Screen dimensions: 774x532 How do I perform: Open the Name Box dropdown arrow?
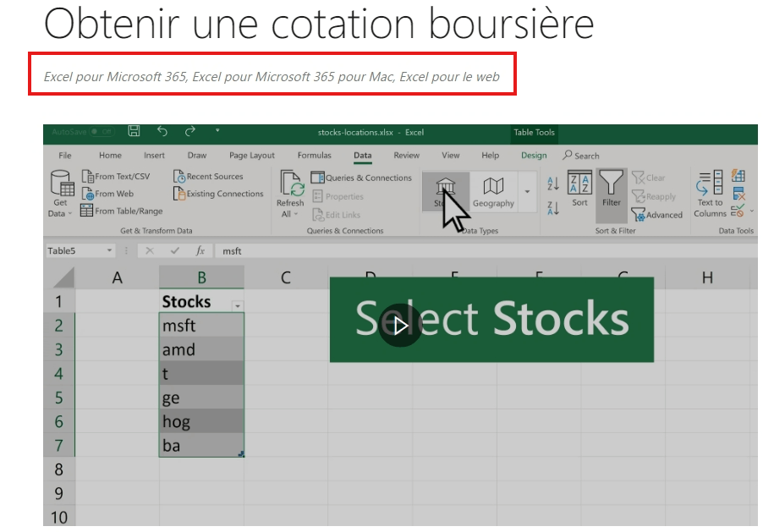(x=109, y=250)
